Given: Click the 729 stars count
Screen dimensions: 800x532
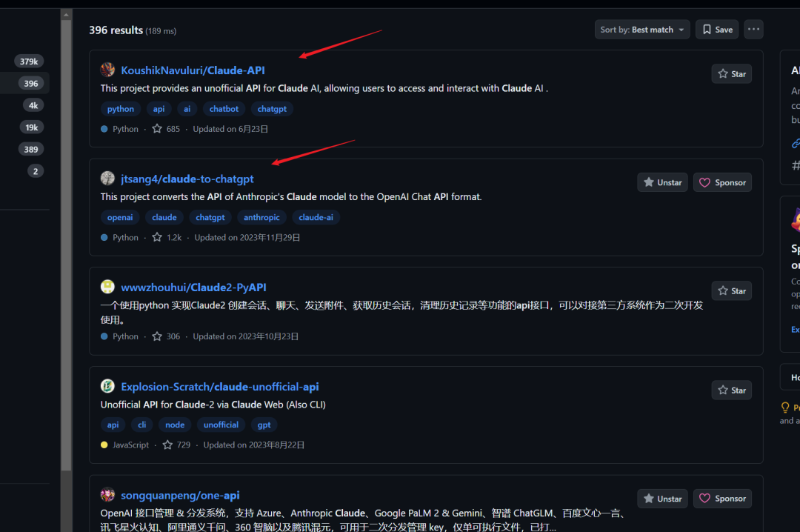Looking at the screenshot, I should point(176,445).
